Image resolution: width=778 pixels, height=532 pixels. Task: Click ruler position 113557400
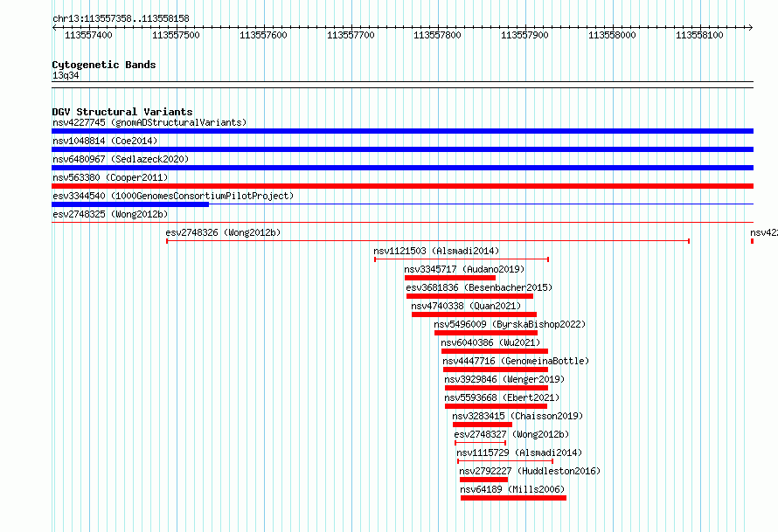click(x=88, y=35)
